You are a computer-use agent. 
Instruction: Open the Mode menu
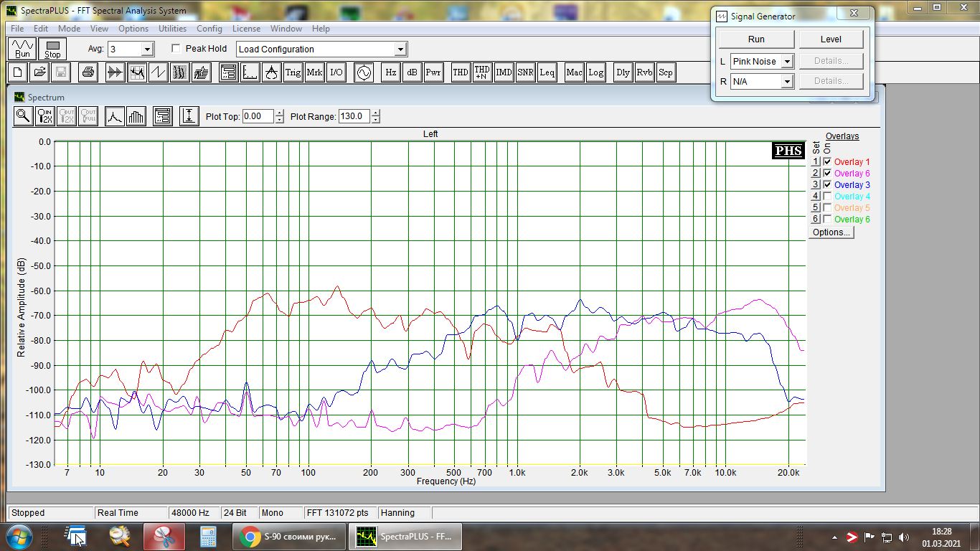pos(69,29)
